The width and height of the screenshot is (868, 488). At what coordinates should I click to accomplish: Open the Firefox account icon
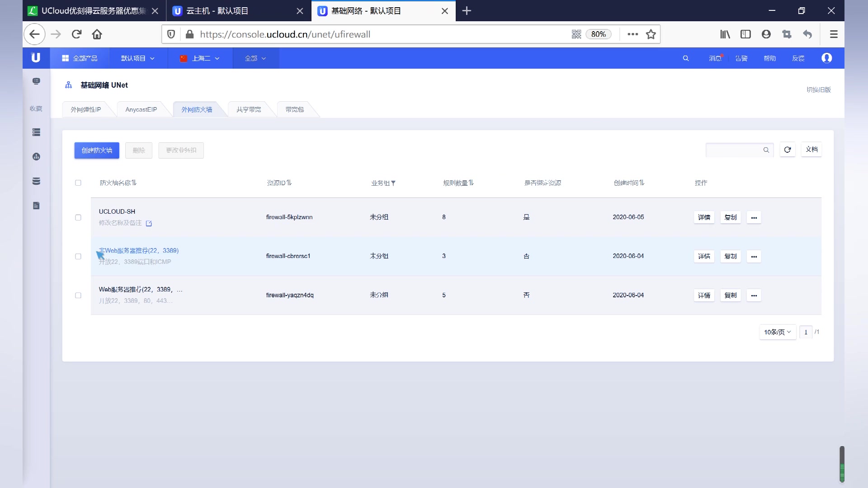[x=766, y=34]
